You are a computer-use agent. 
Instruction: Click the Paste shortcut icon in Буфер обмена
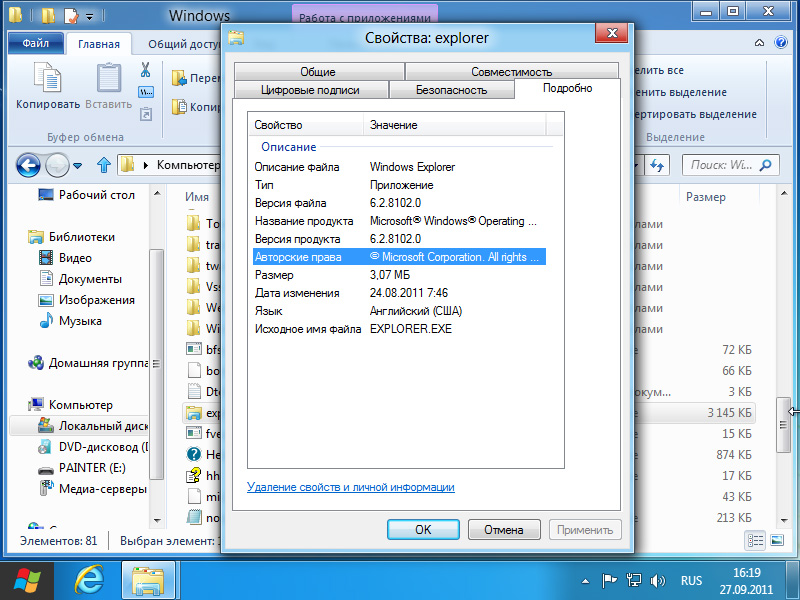pyautogui.click(x=146, y=114)
